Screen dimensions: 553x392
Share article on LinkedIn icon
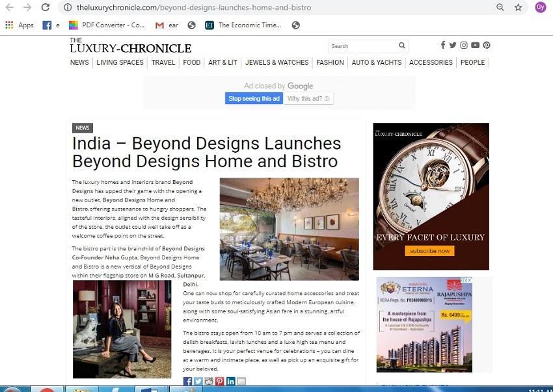(231, 381)
